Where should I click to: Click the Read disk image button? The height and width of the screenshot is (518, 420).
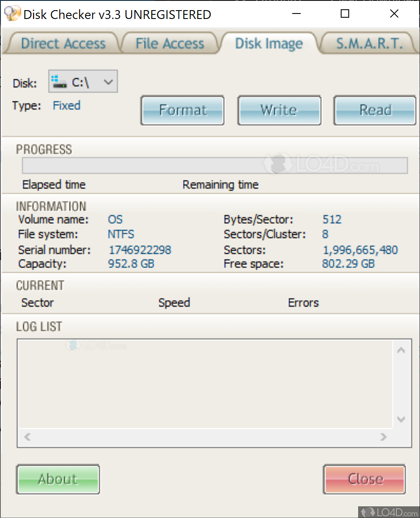(x=374, y=110)
